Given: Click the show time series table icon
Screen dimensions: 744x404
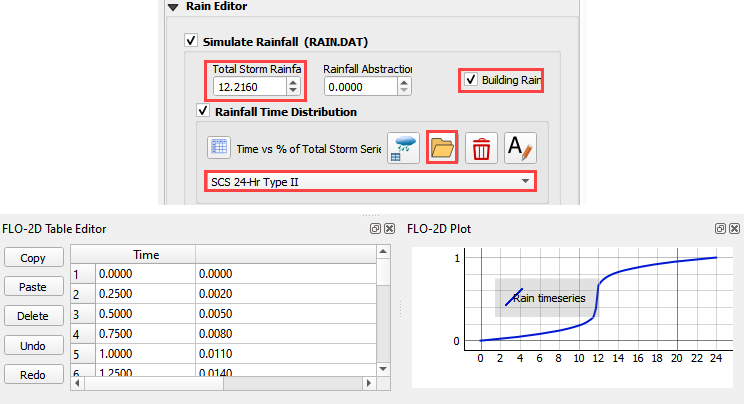Looking at the screenshot, I should point(219,148).
